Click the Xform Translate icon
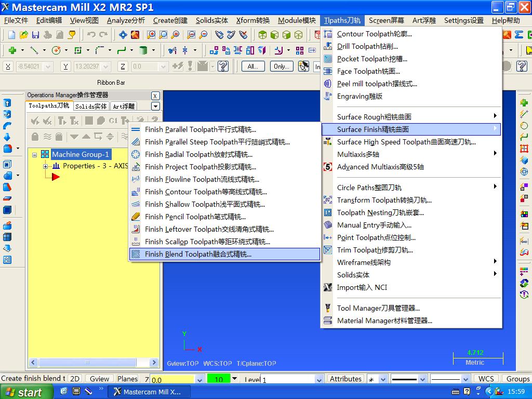The width and height of the screenshot is (532, 399). pos(214,50)
